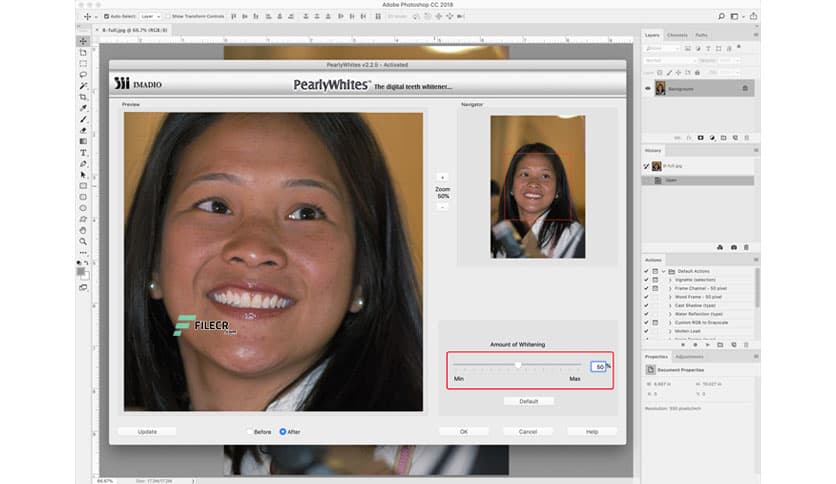Select the Path Selection arrow tool

coord(83,175)
